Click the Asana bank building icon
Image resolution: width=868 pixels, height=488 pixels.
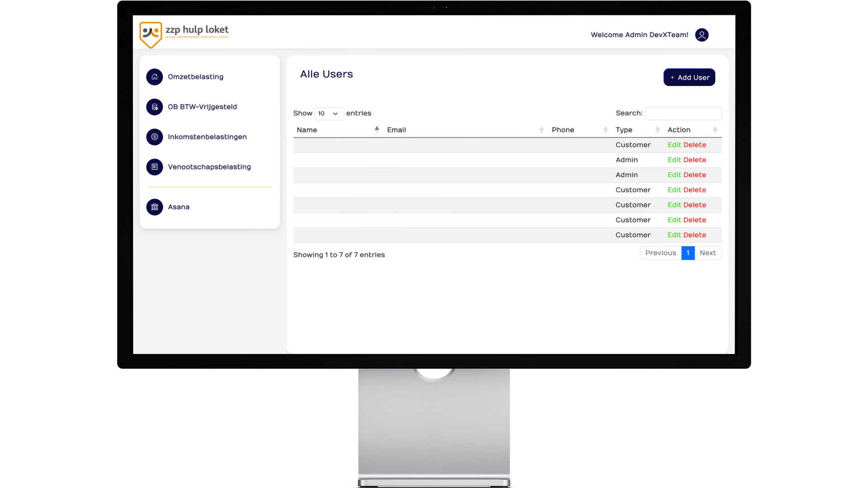pyautogui.click(x=155, y=207)
